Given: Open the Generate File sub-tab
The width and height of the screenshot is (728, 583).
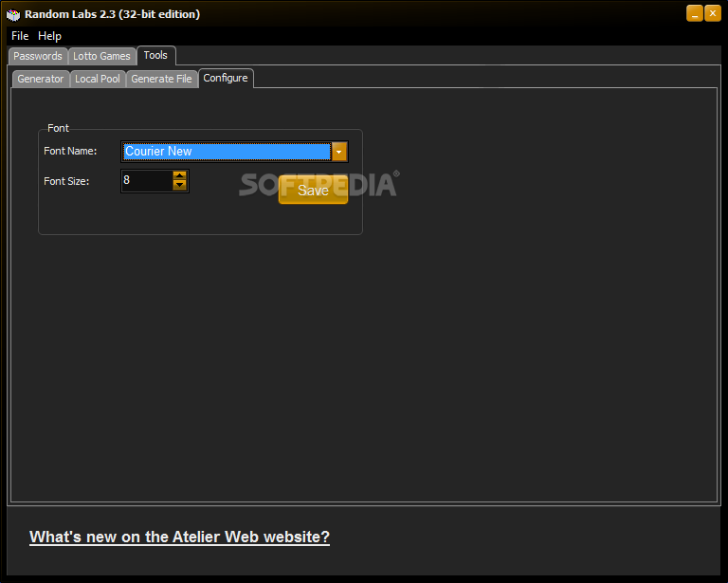Looking at the screenshot, I should 161,79.
